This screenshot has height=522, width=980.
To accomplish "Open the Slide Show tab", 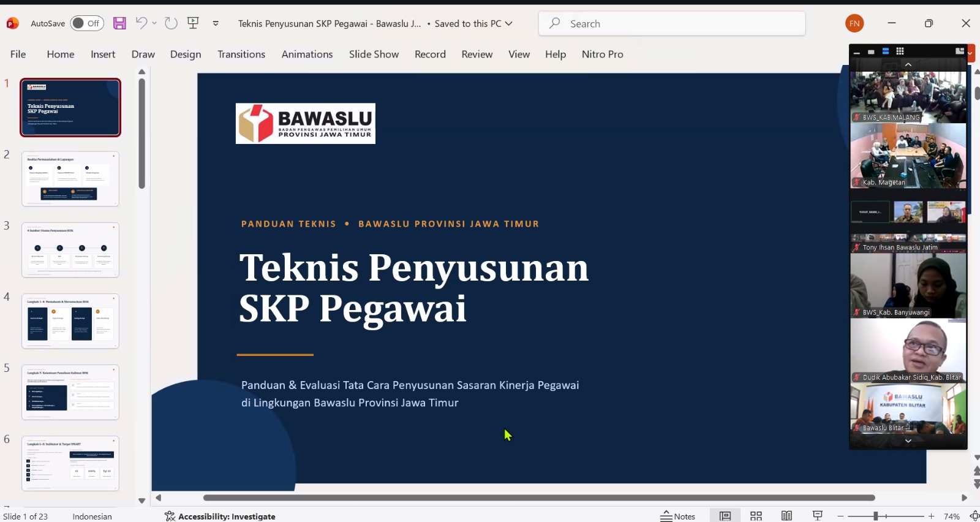I will point(374,54).
